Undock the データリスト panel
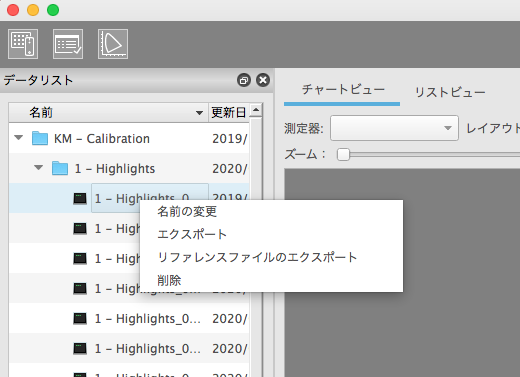 [244, 80]
